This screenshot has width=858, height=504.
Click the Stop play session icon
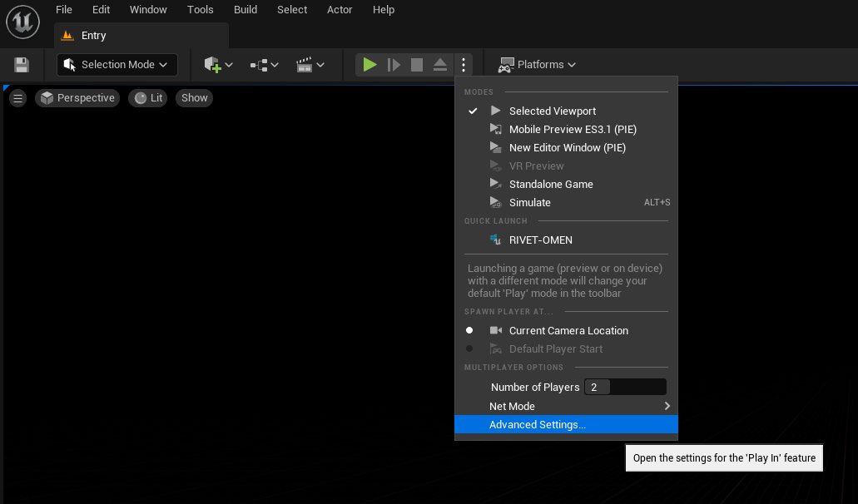point(417,65)
